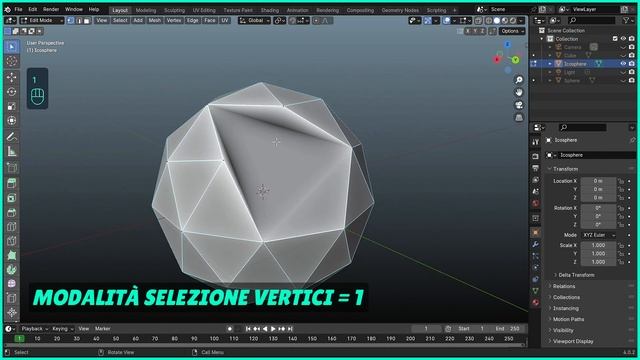Open the Render properties tab icon
The height and width of the screenshot is (360, 640).
tap(536, 156)
